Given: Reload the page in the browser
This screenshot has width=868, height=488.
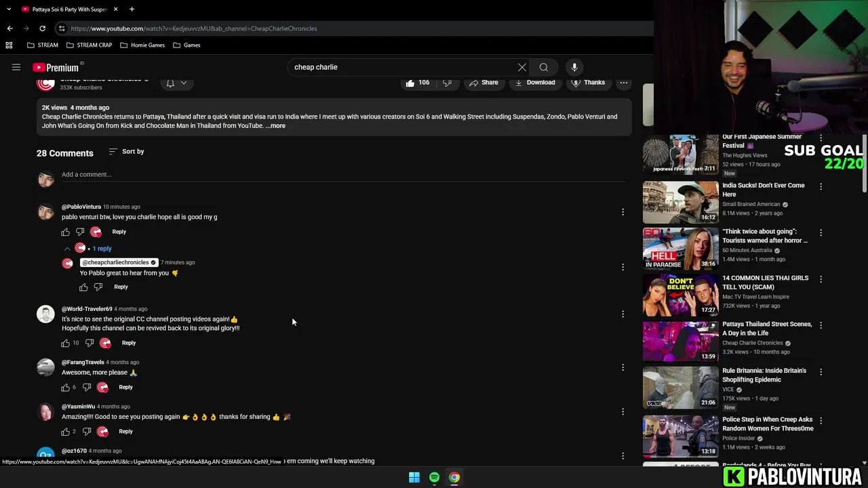Looking at the screenshot, I should [42, 28].
